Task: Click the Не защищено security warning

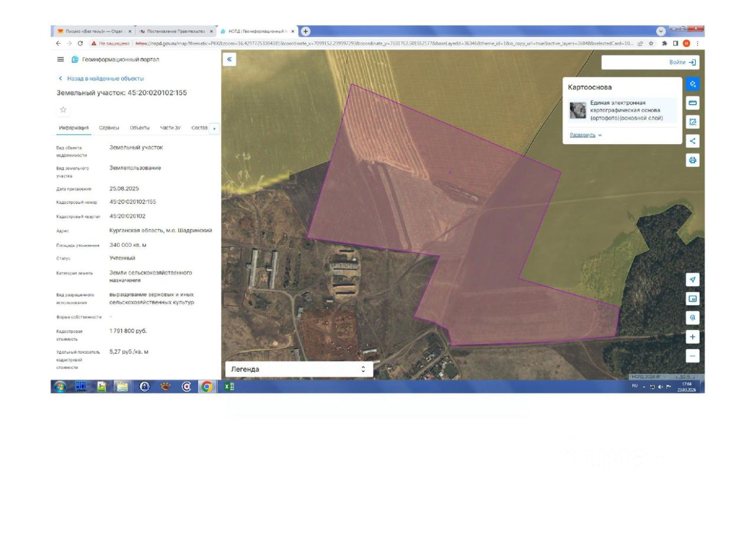Action: (110, 43)
